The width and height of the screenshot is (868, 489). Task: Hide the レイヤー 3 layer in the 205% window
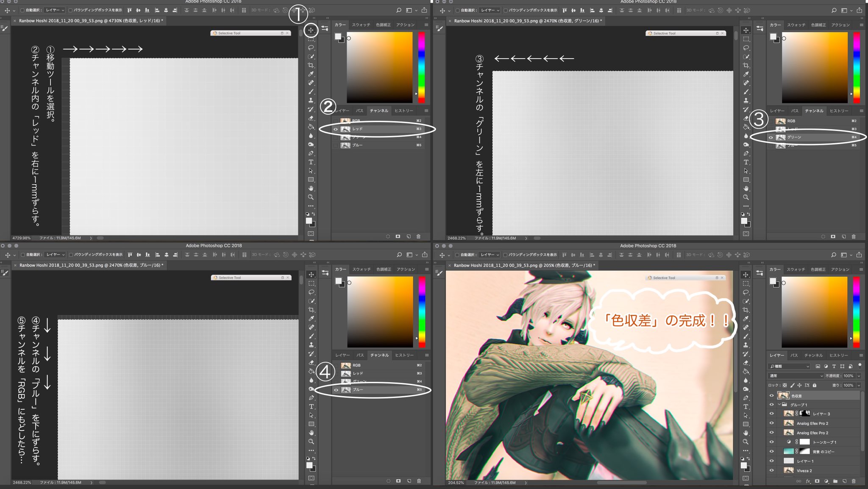771,414
